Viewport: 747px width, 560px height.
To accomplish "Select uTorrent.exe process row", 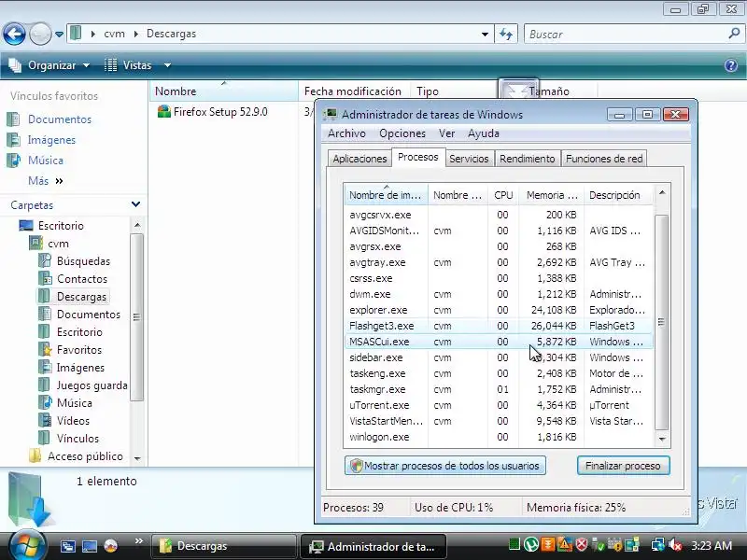I will pyautogui.click(x=499, y=405).
